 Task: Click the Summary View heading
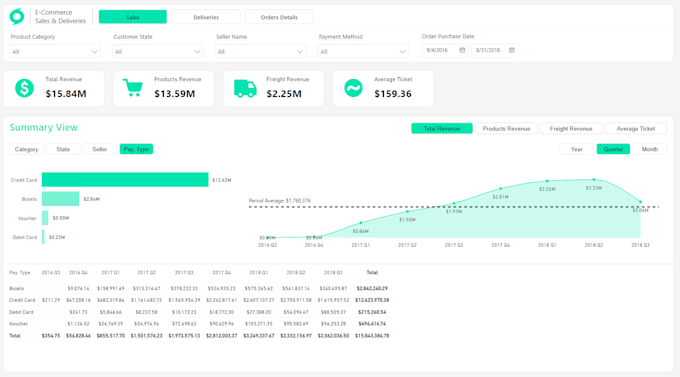pos(43,128)
